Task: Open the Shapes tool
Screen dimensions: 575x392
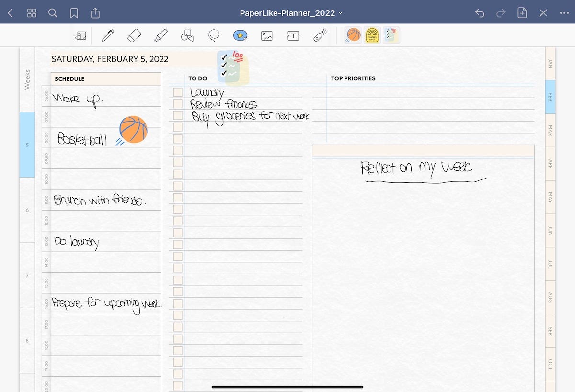Action: pos(187,35)
